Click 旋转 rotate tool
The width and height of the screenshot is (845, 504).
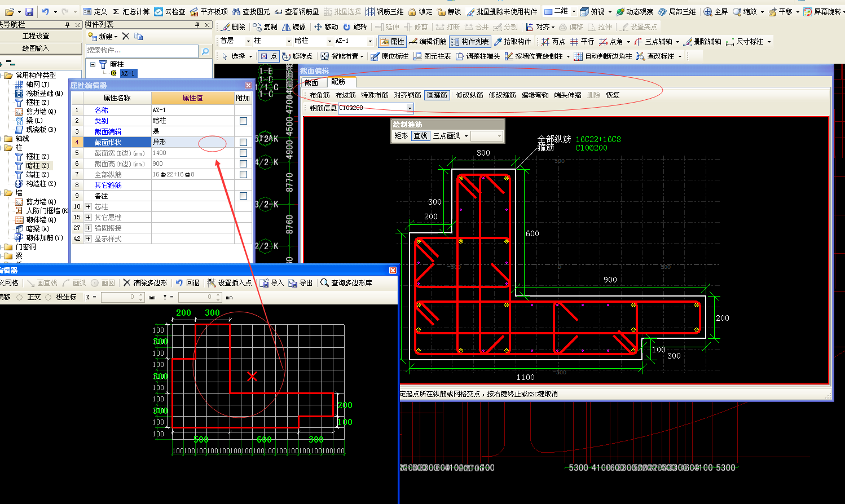(x=355, y=26)
